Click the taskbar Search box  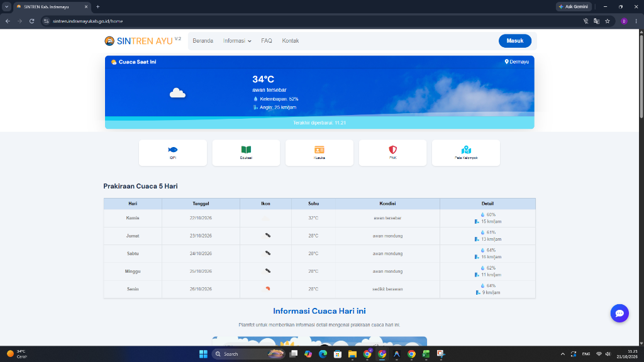pyautogui.click(x=248, y=354)
